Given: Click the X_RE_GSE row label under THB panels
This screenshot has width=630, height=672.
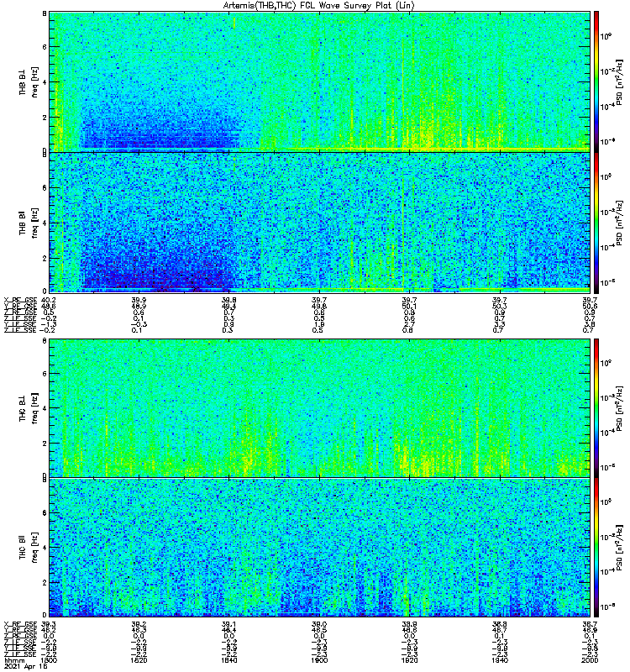Looking at the screenshot, I should point(20,300).
